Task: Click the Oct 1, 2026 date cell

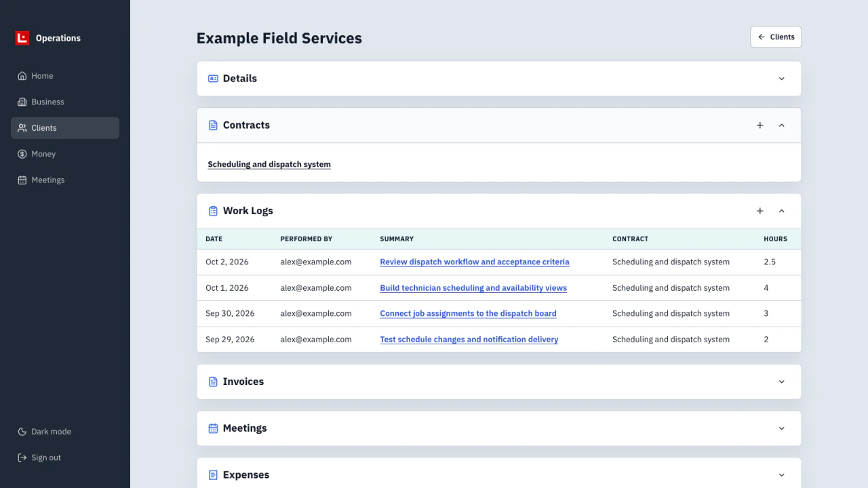Action: point(227,287)
